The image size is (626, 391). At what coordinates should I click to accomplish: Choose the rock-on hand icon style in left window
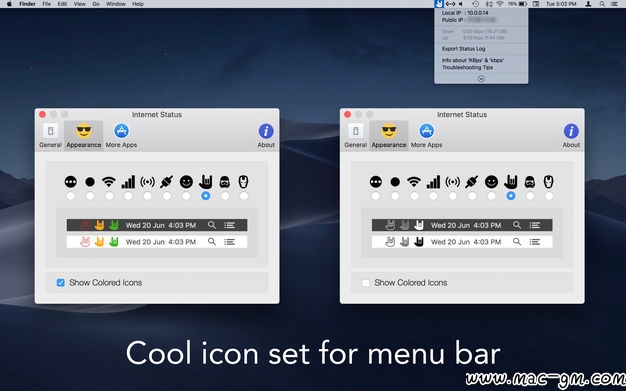pos(206,182)
